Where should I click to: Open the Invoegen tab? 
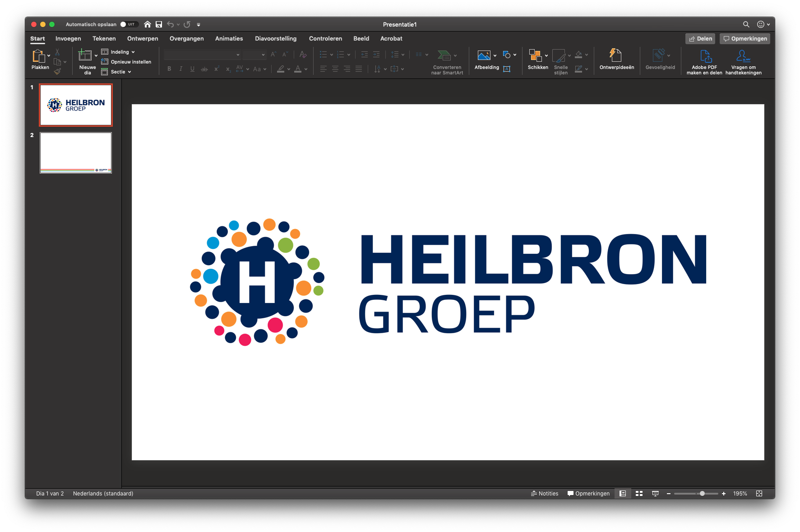click(x=68, y=39)
